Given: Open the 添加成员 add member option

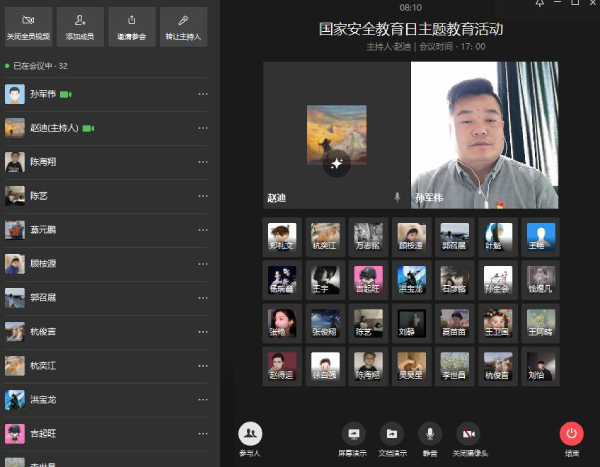Looking at the screenshot, I should [x=80, y=26].
